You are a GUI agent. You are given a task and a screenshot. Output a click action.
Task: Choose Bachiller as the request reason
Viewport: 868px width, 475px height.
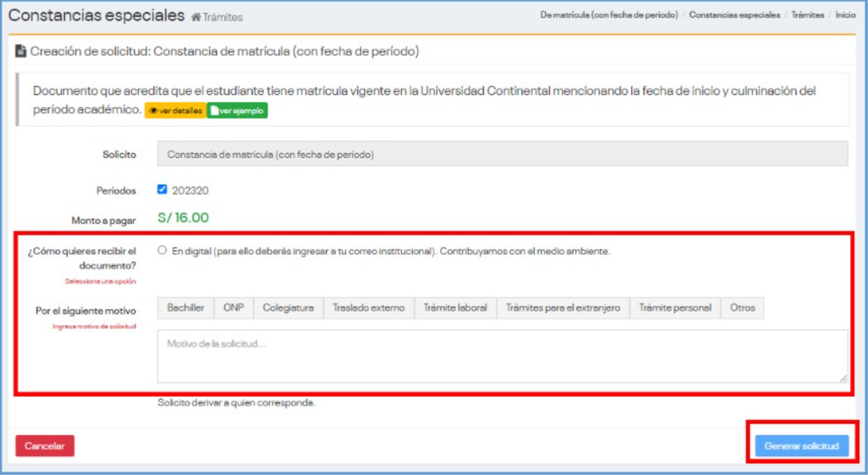(x=185, y=308)
